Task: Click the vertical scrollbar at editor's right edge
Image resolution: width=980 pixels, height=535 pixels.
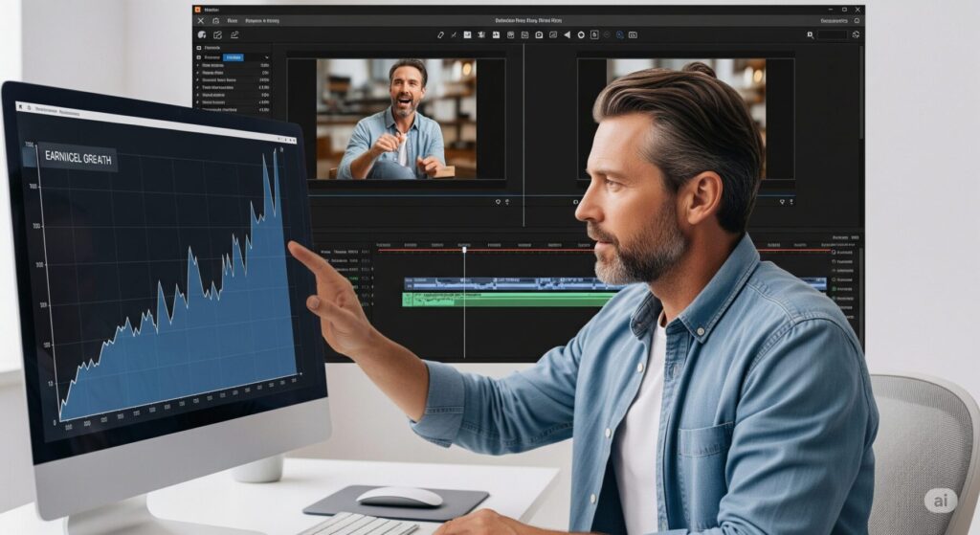Action: coord(862,94)
